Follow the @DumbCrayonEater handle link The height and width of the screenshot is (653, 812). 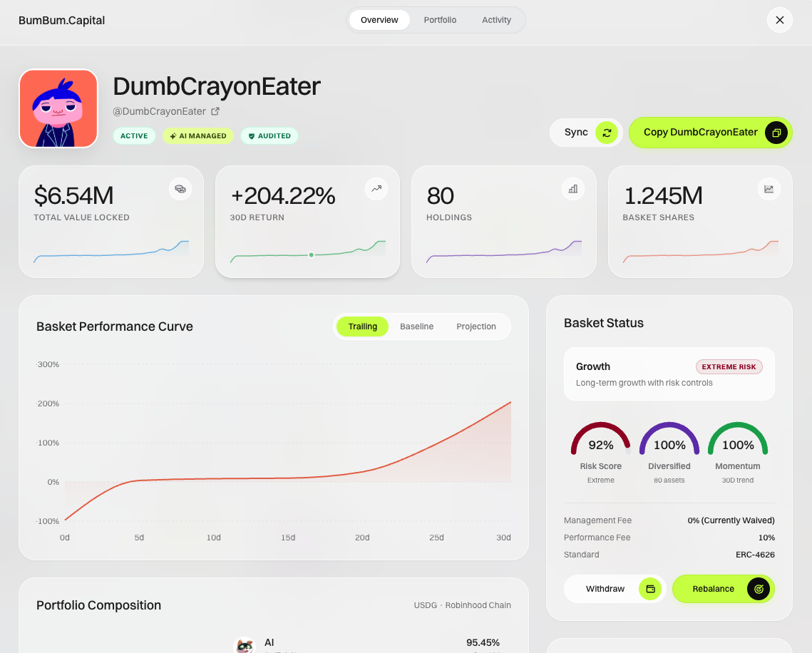tap(160, 111)
